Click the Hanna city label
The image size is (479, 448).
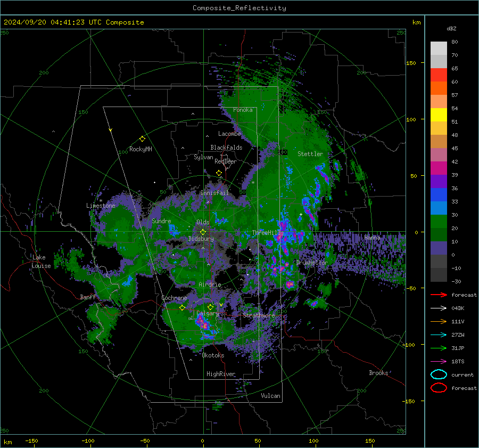click(372, 237)
